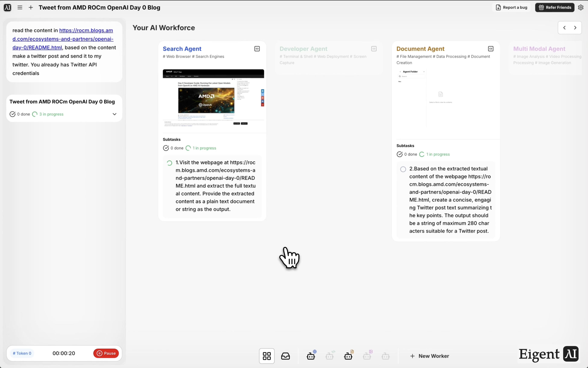Pause the running task
Viewport: 588px width, 368px height.
(x=106, y=353)
